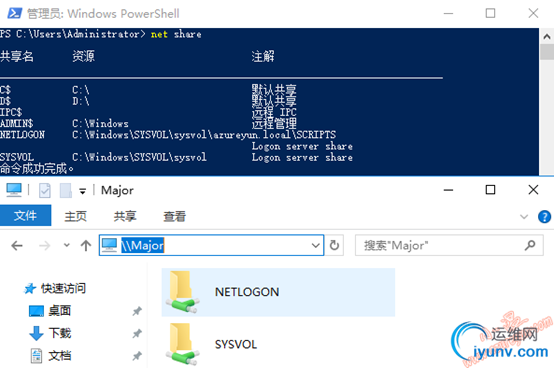Click the search magnifier icon

530,245
